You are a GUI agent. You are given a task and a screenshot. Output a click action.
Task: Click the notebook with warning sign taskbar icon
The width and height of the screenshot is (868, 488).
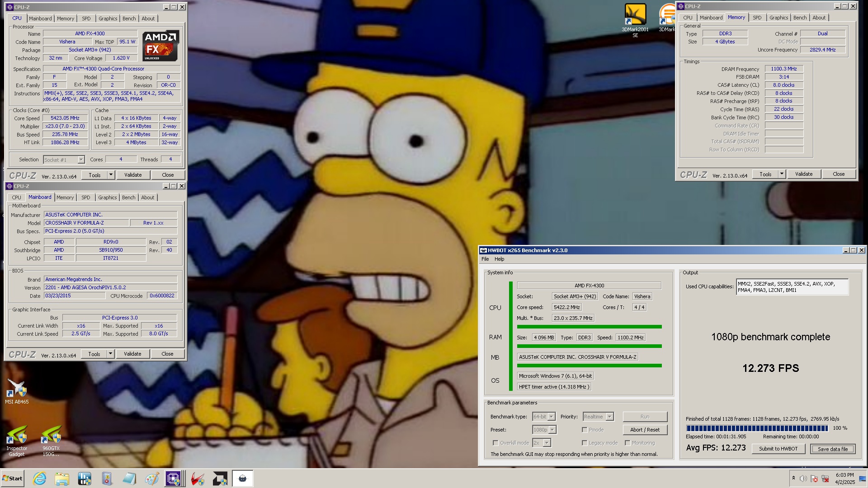107,479
